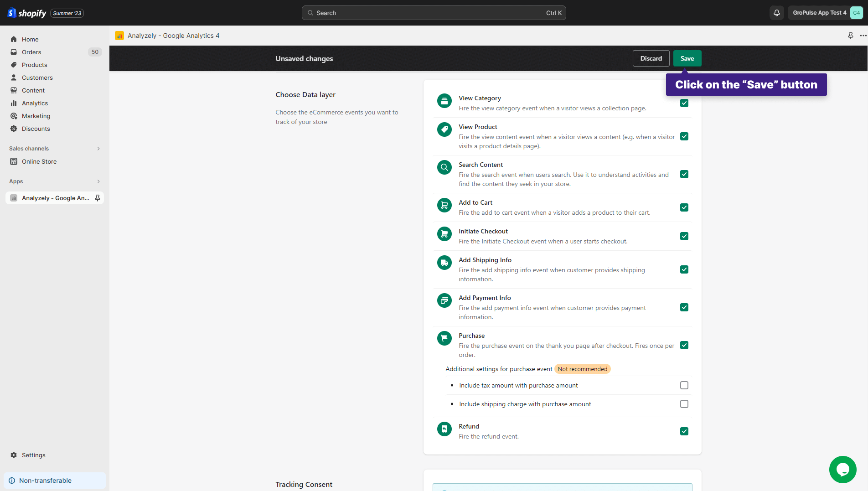
Task: Pin the app using header pin icon
Action: pyautogui.click(x=850, y=36)
